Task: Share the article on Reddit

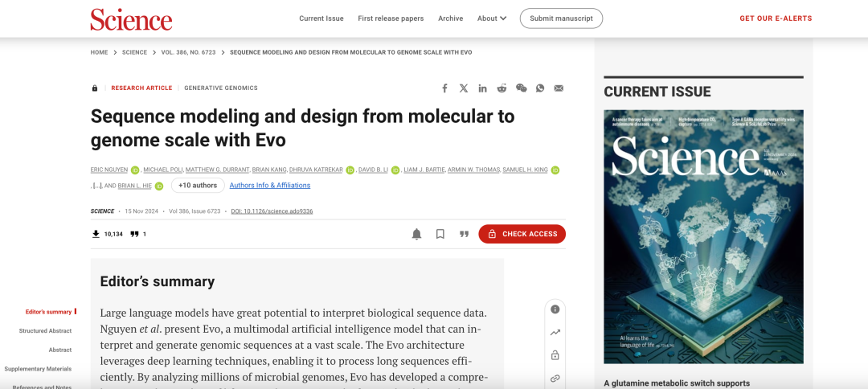Action: tap(502, 88)
